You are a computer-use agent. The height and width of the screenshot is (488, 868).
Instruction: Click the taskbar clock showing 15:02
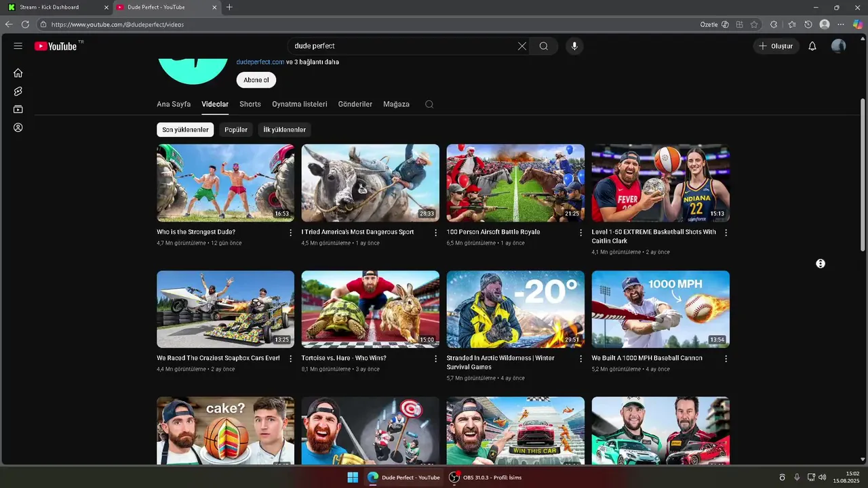pos(846,477)
